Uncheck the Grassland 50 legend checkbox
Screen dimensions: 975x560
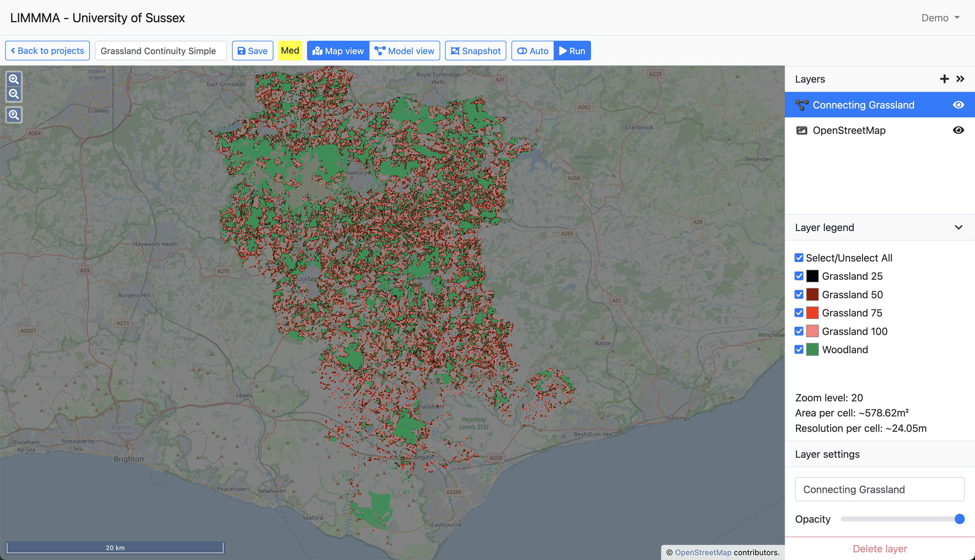[x=799, y=295]
